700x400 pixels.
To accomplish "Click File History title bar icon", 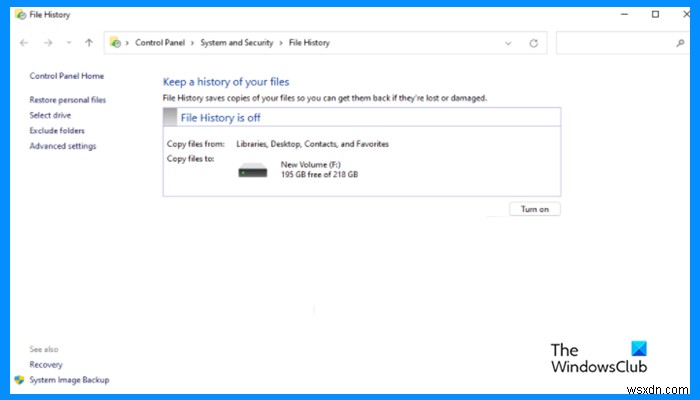I will [x=20, y=14].
